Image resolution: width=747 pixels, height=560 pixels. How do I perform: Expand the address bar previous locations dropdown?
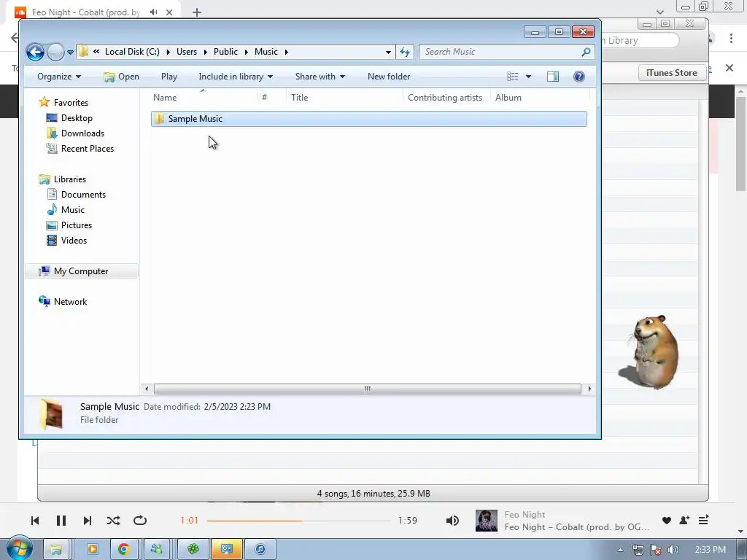pos(388,52)
